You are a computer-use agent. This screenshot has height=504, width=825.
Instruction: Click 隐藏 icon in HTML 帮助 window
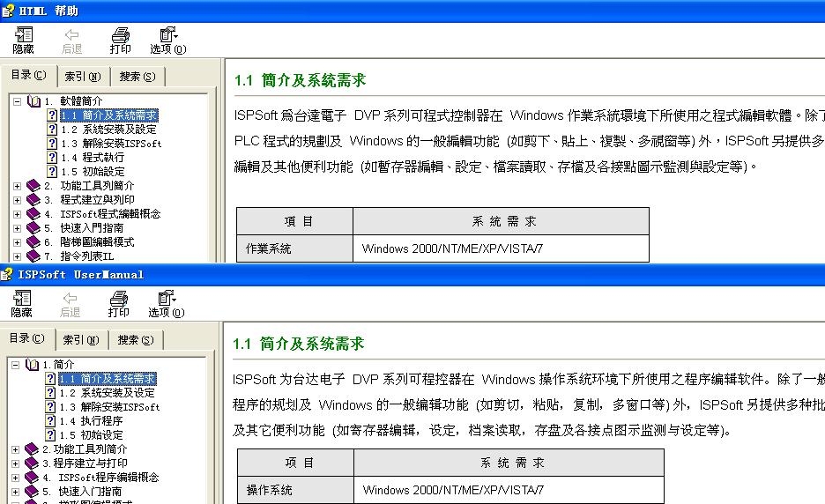coord(23,34)
